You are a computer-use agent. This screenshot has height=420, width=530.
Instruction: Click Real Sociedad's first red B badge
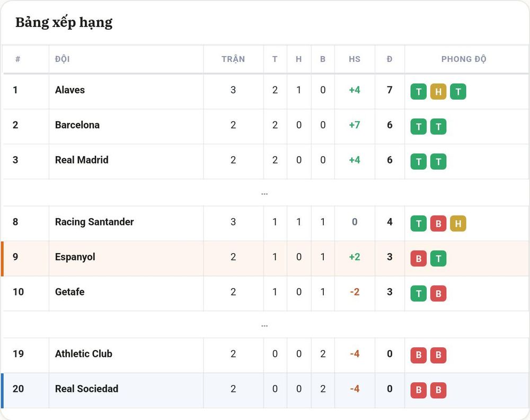point(419,390)
